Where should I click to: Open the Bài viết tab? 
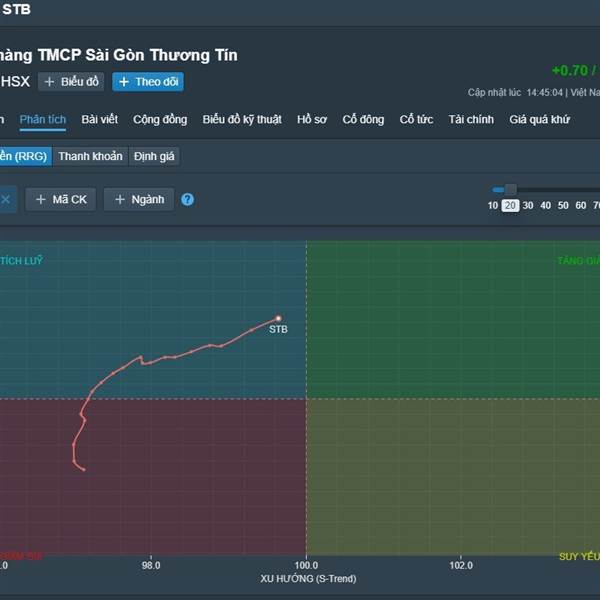point(99,119)
